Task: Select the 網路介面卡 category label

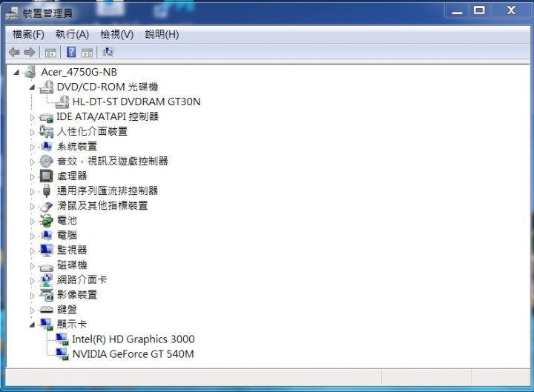Action: tap(82, 279)
